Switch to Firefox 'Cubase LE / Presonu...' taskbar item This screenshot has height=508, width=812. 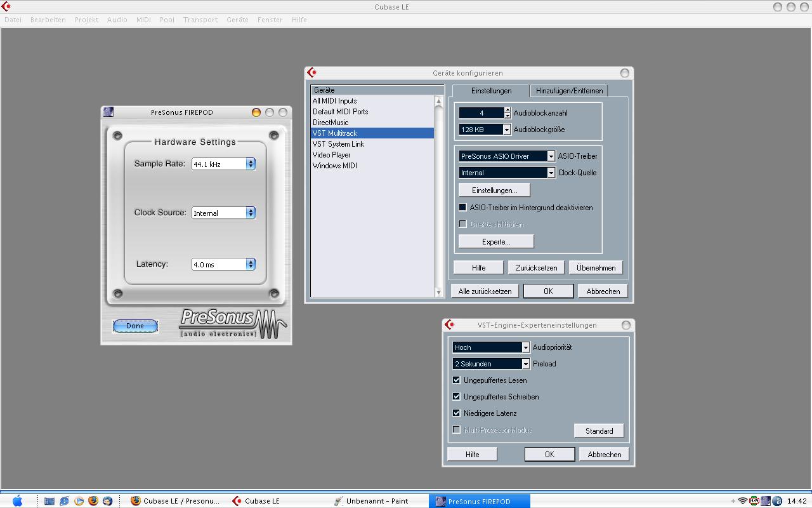pyautogui.click(x=174, y=501)
